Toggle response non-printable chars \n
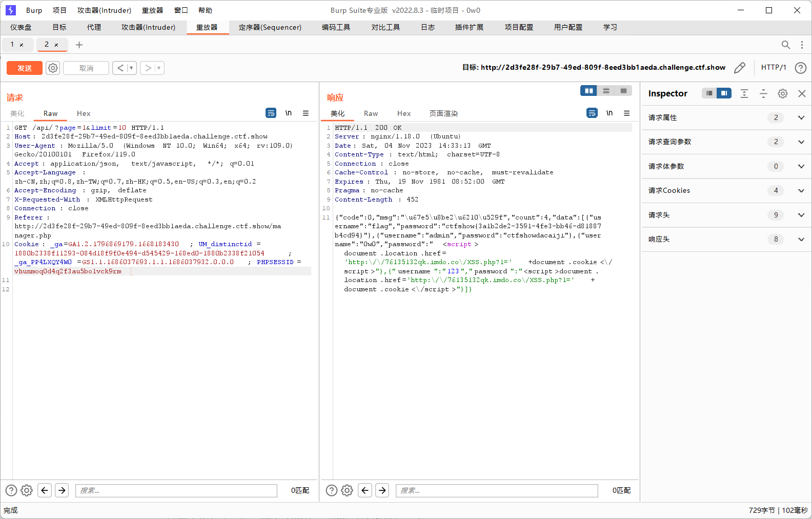812x519 pixels. click(610, 113)
